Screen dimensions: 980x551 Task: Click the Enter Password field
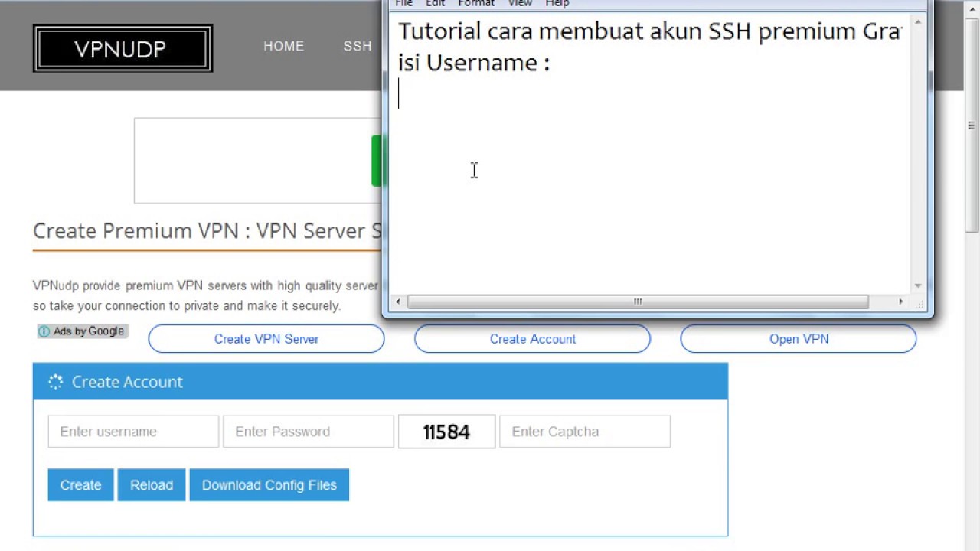coord(309,432)
